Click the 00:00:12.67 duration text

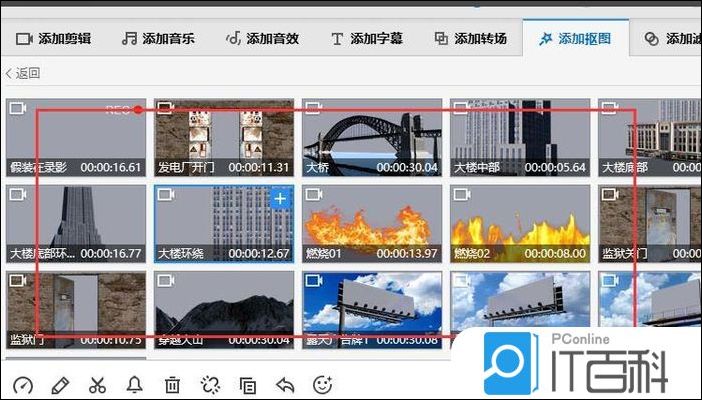pos(259,254)
